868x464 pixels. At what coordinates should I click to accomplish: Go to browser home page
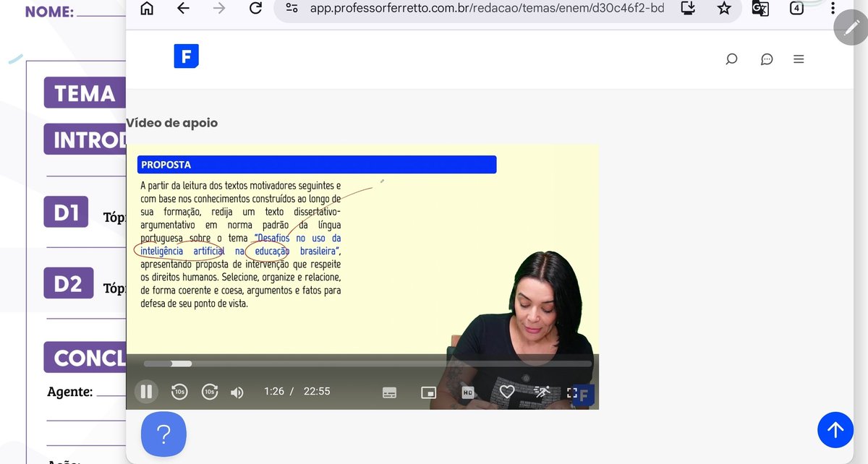pyautogui.click(x=147, y=8)
